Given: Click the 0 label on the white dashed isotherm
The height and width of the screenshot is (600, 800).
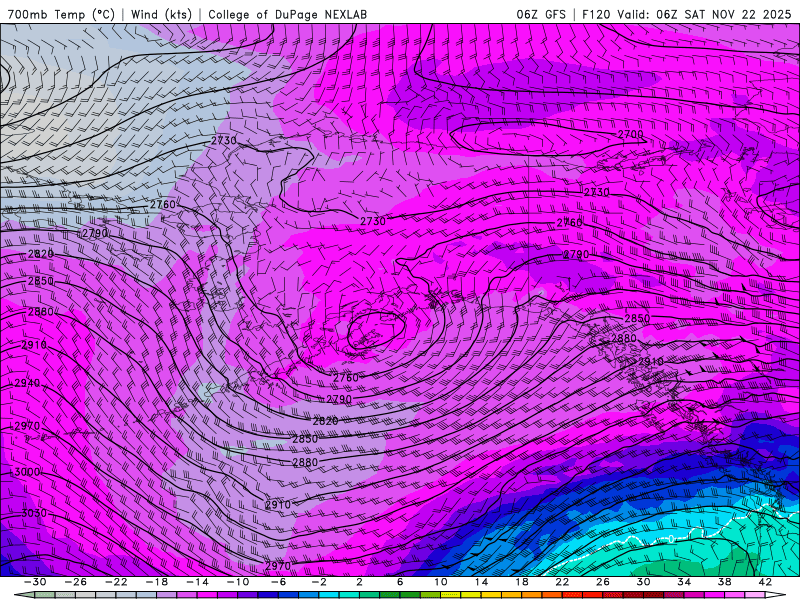Looking at the screenshot, I should (x=672, y=539).
